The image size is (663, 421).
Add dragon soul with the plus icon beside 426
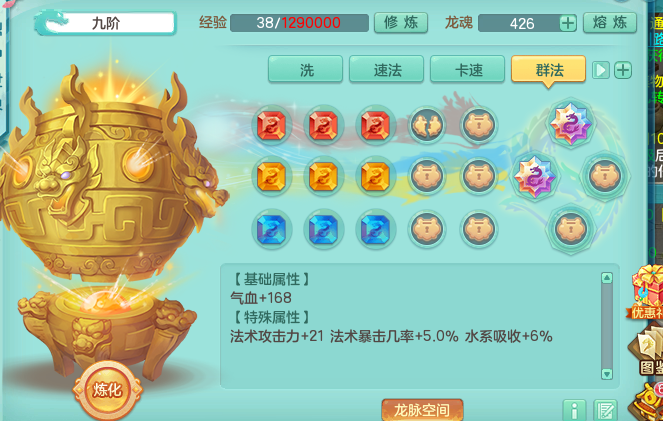click(568, 23)
